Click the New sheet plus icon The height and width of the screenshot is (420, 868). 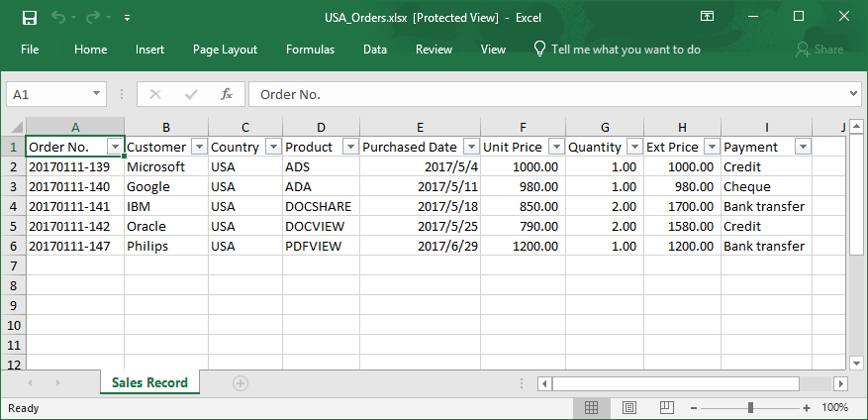(x=241, y=383)
